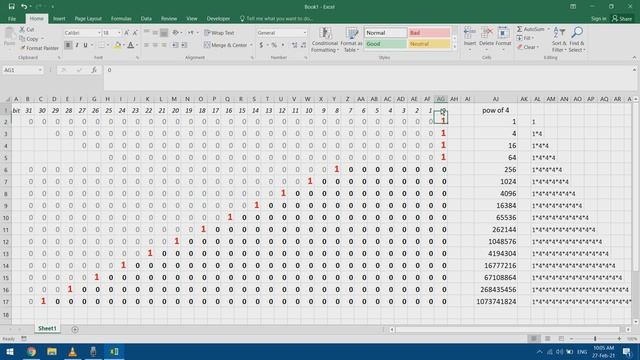Open the Page Layout tab
Viewport: 640px width, 360px height.
click(88, 19)
